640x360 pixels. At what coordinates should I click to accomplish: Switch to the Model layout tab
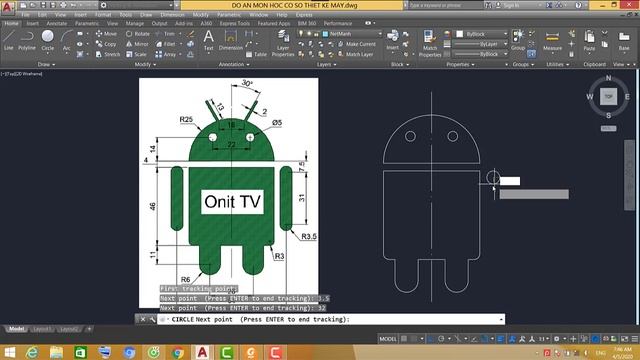(16, 329)
